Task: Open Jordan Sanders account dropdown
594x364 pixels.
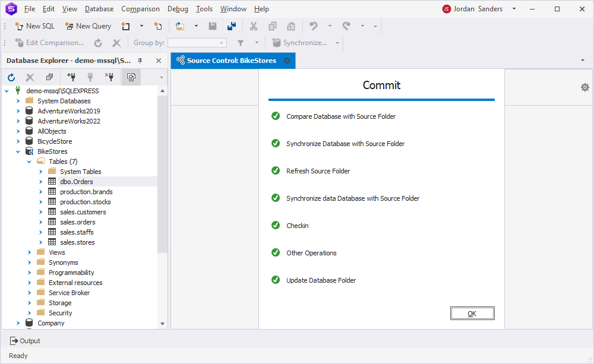Action: pyautogui.click(x=514, y=9)
